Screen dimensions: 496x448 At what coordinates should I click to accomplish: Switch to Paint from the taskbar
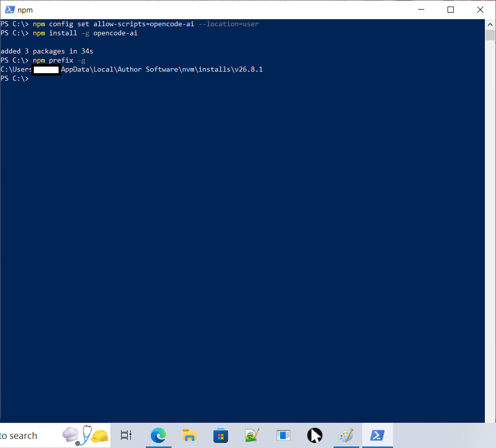point(346,435)
